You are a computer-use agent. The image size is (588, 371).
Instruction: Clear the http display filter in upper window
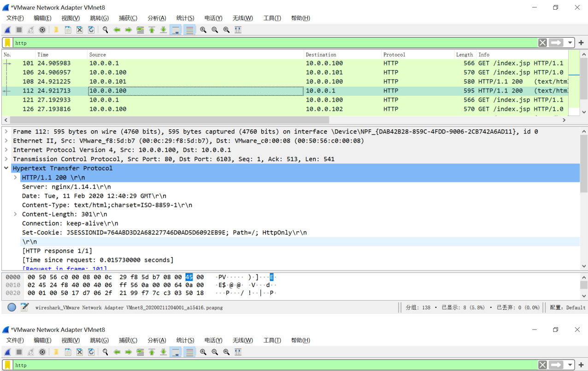pyautogui.click(x=542, y=43)
